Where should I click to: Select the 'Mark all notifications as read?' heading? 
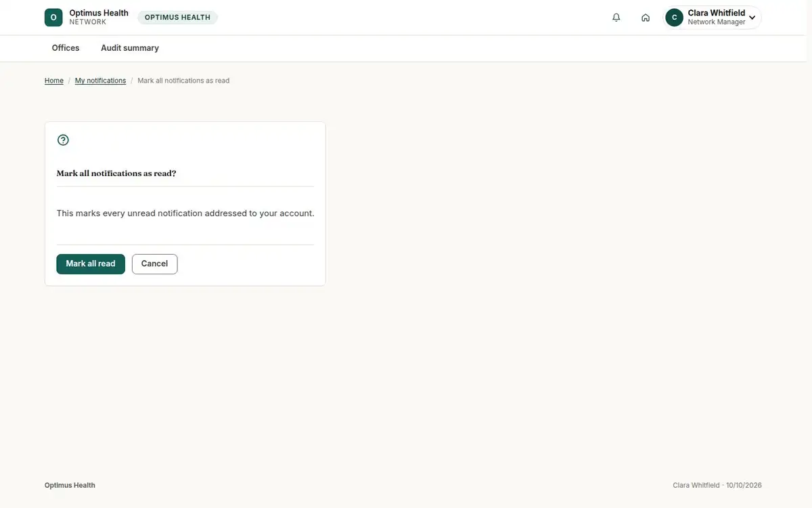[x=116, y=173]
